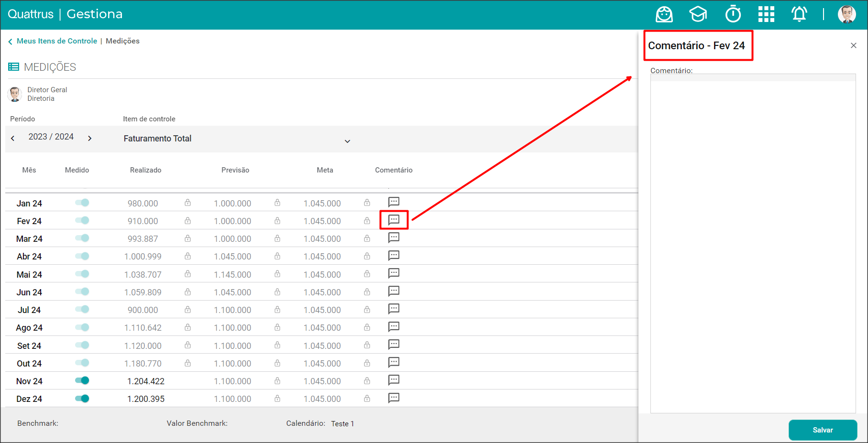Open the apps grid menu
Image resolution: width=868 pixels, height=443 pixels.
click(x=766, y=14)
